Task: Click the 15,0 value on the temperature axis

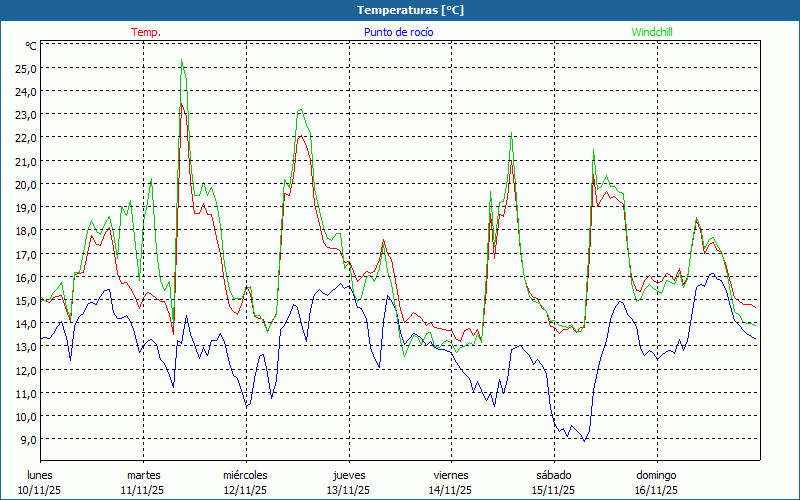Action: click(24, 300)
